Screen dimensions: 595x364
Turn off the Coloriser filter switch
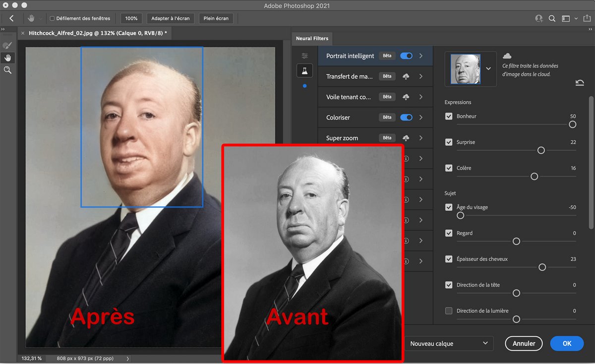(x=406, y=118)
